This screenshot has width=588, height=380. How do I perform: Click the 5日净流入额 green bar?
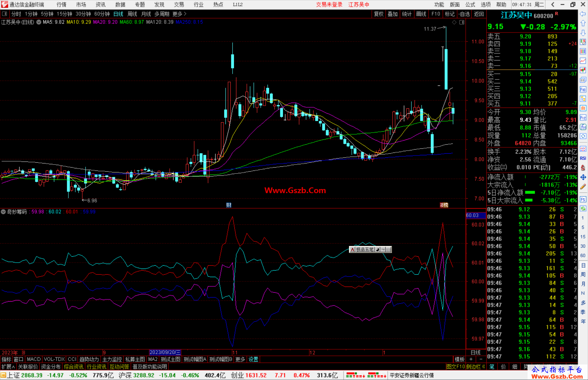[x=530, y=193]
